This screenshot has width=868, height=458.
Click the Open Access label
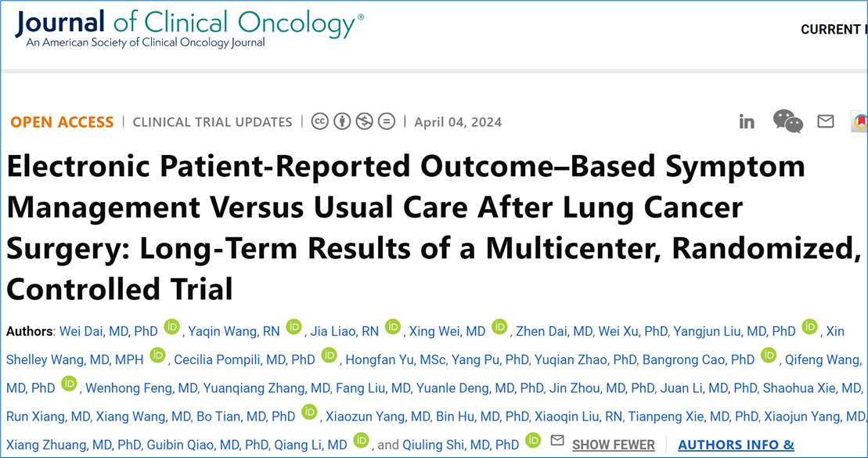click(62, 122)
